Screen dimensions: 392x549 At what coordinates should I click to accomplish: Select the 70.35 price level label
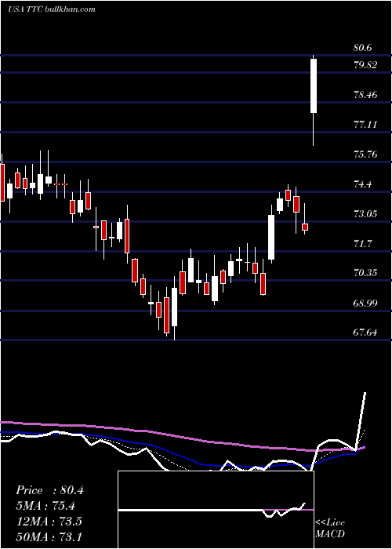pos(365,273)
